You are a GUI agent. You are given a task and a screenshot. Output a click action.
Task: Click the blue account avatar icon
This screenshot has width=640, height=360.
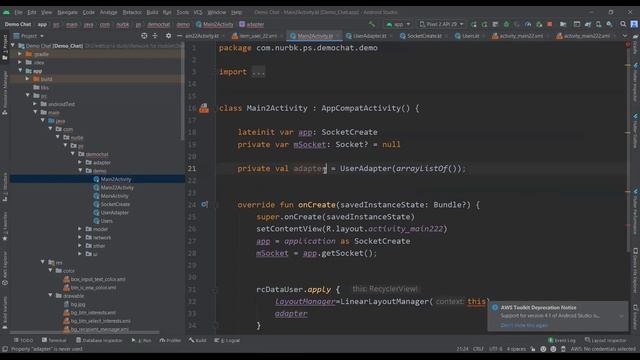(x=634, y=24)
